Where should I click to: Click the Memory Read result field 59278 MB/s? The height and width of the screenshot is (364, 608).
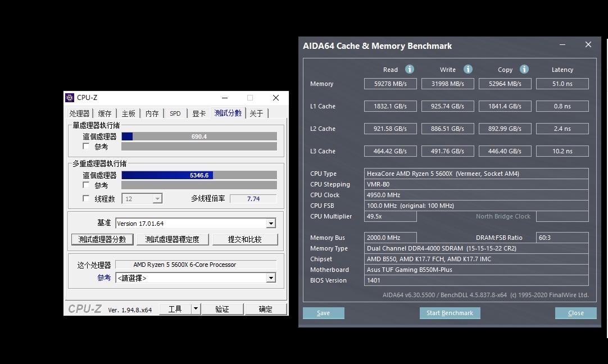click(390, 83)
